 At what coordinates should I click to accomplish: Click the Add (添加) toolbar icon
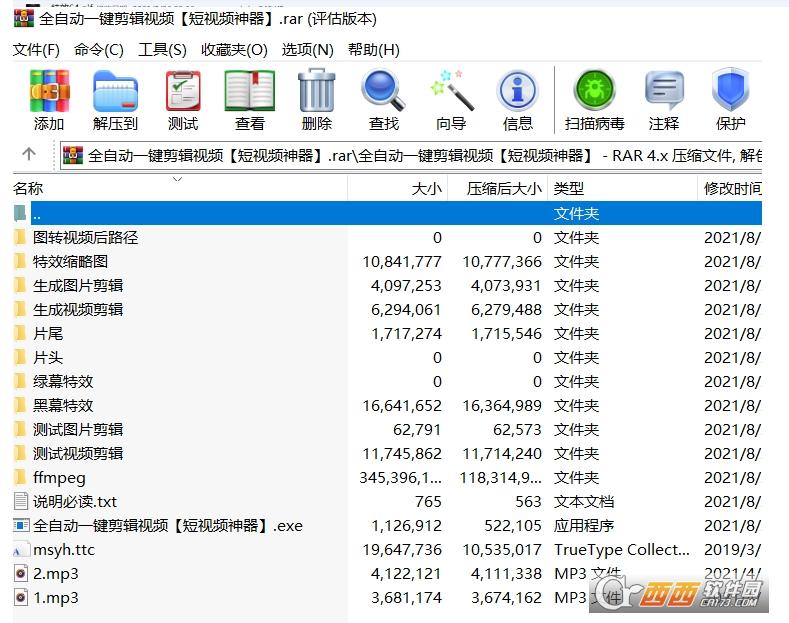[49, 92]
